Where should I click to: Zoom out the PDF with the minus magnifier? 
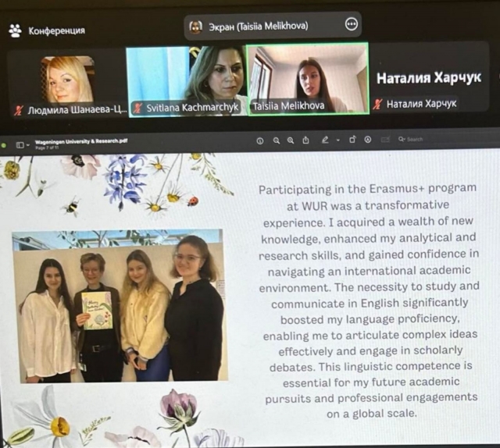point(276,140)
